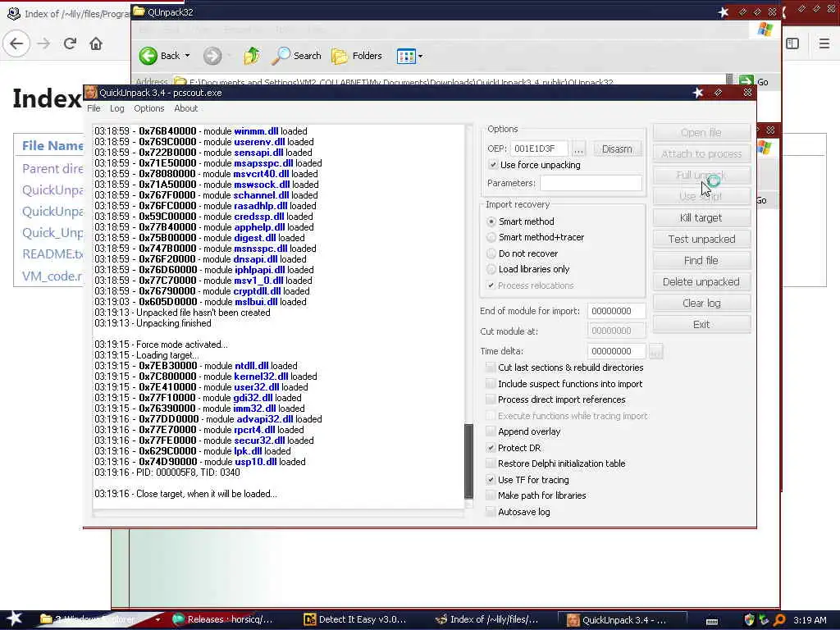
Task: Click the Parameters input field
Action: (x=591, y=183)
